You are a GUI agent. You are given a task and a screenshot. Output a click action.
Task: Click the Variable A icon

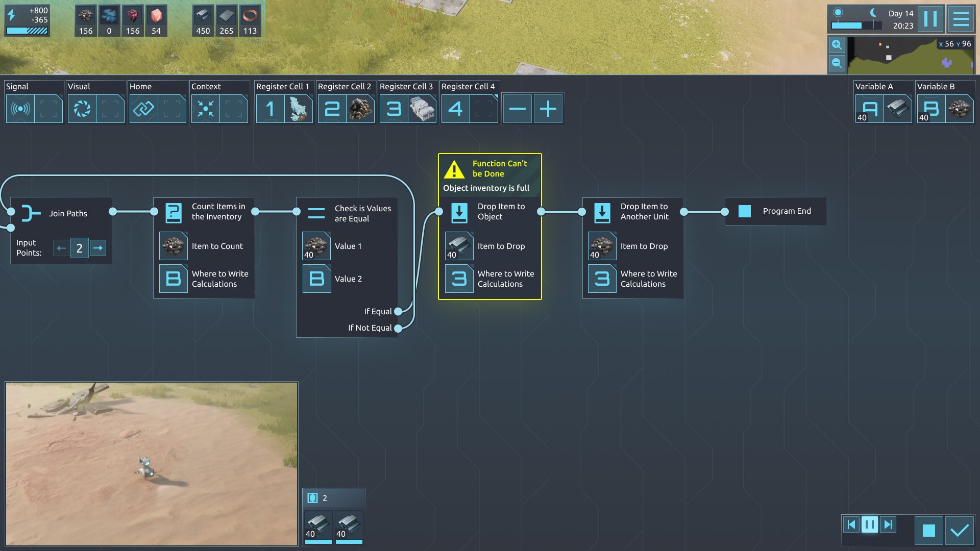(x=869, y=109)
